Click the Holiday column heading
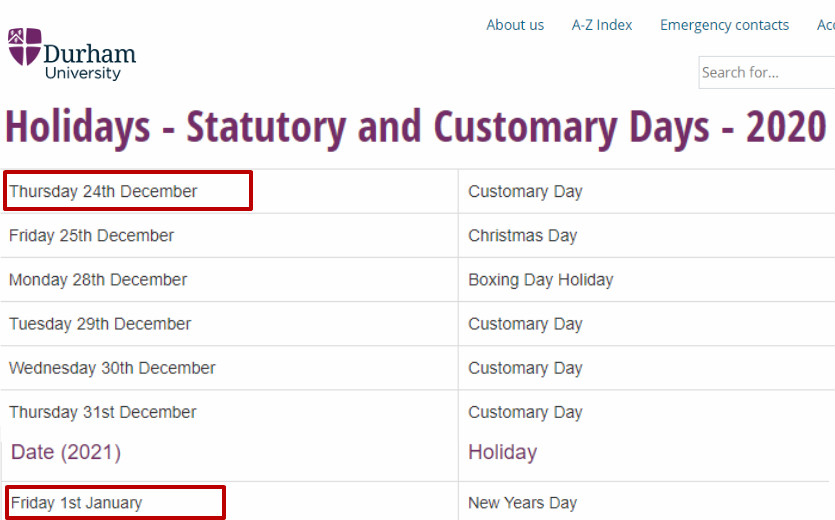The height and width of the screenshot is (520, 835). click(x=503, y=452)
